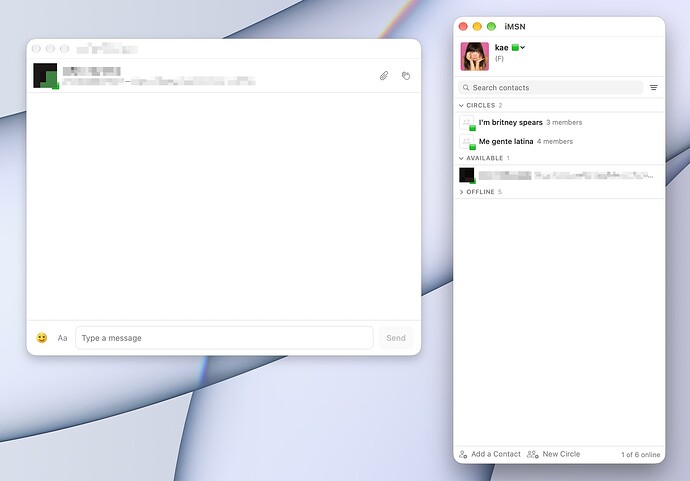Click the Type a message field
Viewport: 690px width, 481px height.
pyautogui.click(x=224, y=338)
